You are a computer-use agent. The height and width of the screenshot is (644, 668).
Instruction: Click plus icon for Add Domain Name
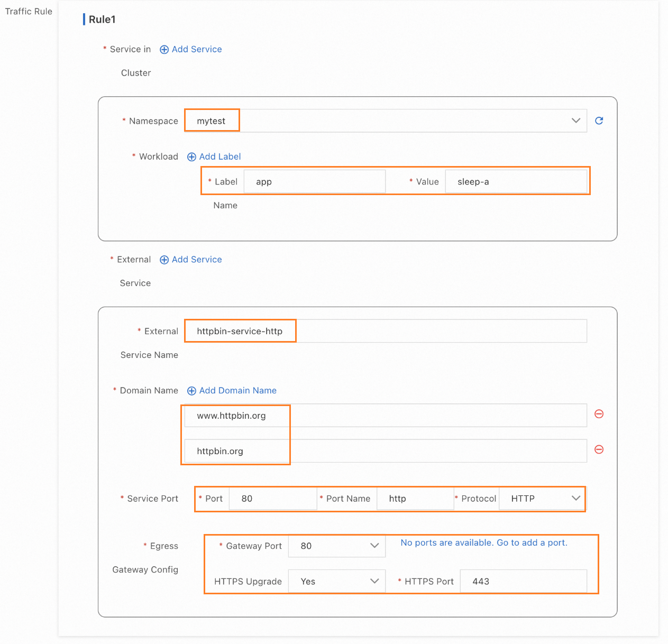click(191, 391)
